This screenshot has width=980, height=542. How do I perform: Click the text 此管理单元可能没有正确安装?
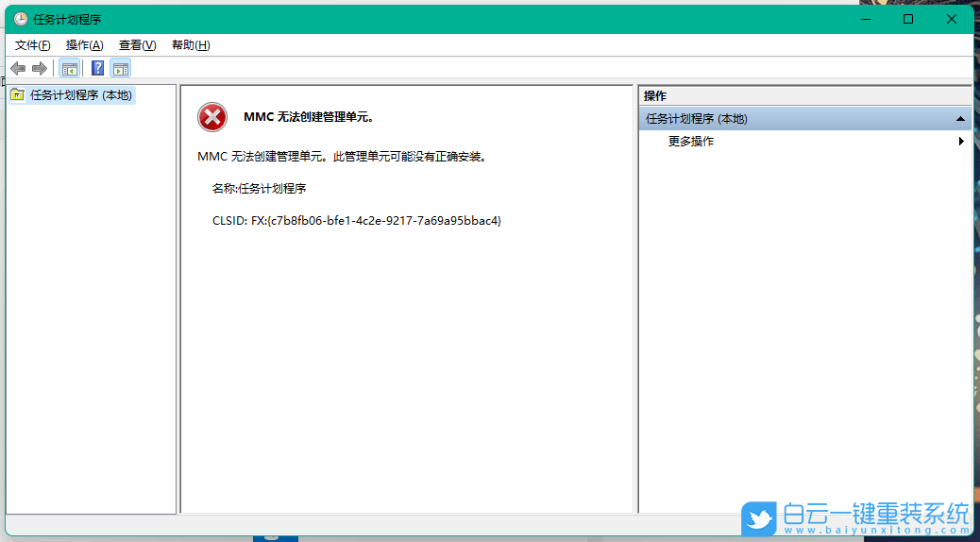click(410, 157)
